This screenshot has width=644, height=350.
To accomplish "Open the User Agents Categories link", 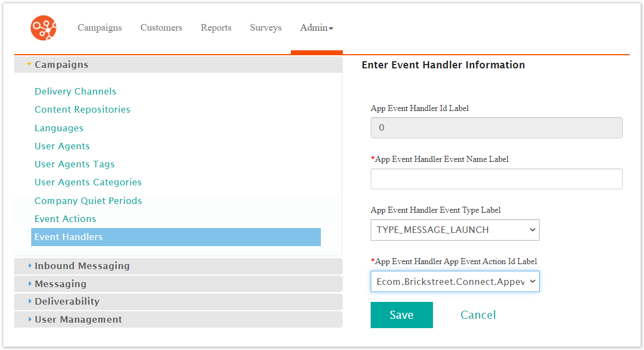I will pos(88,182).
